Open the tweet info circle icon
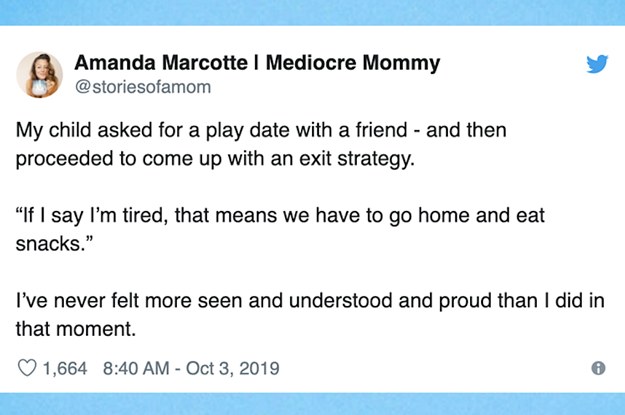 598,368
